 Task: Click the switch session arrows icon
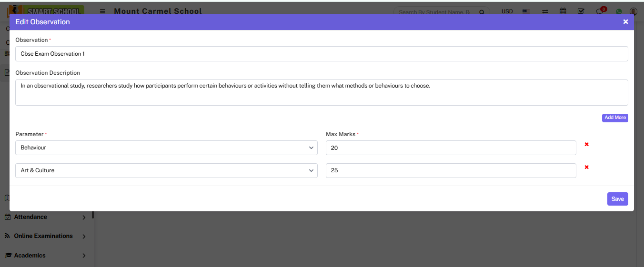(x=545, y=11)
